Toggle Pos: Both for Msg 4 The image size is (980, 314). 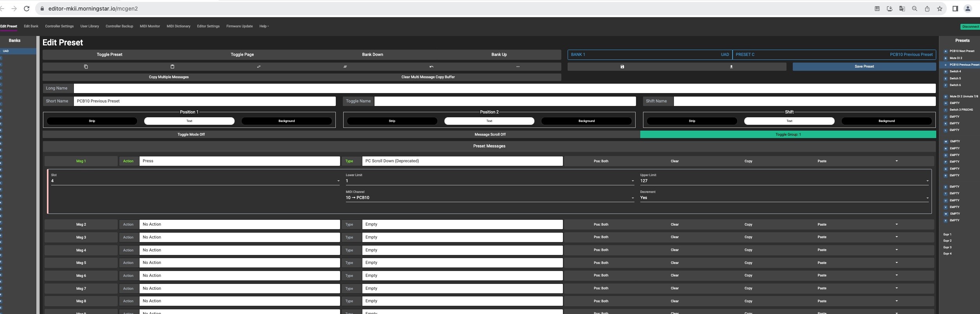click(x=601, y=250)
